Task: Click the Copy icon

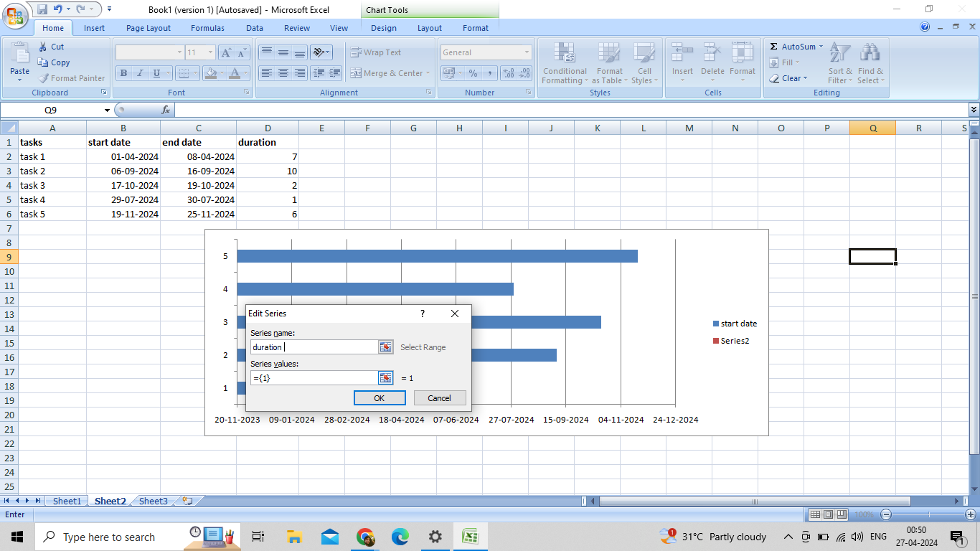Action: (x=43, y=62)
